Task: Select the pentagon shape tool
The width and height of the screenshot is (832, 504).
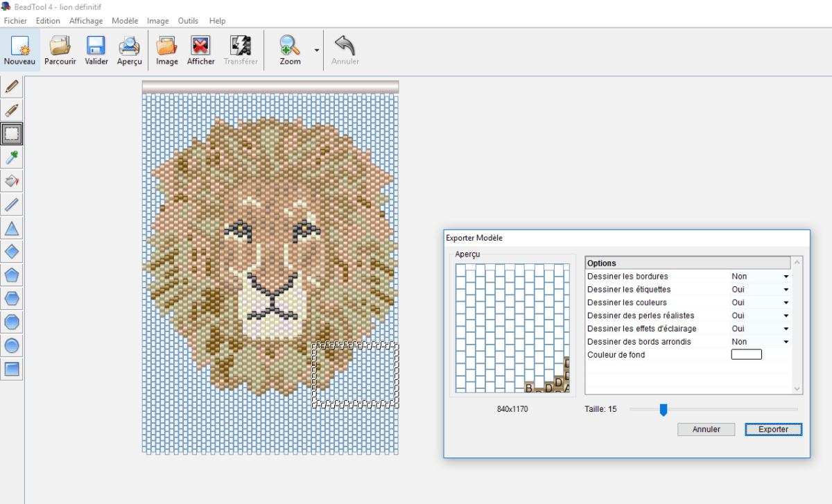Action: tap(12, 275)
